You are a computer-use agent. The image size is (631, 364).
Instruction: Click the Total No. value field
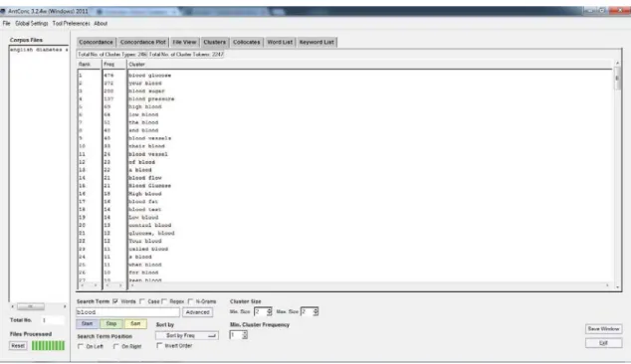click(53, 320)
